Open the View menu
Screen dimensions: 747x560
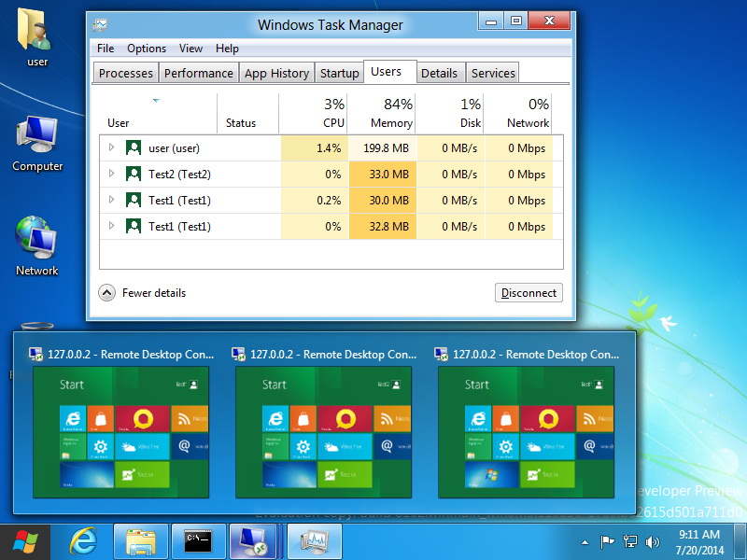(190, 49)
